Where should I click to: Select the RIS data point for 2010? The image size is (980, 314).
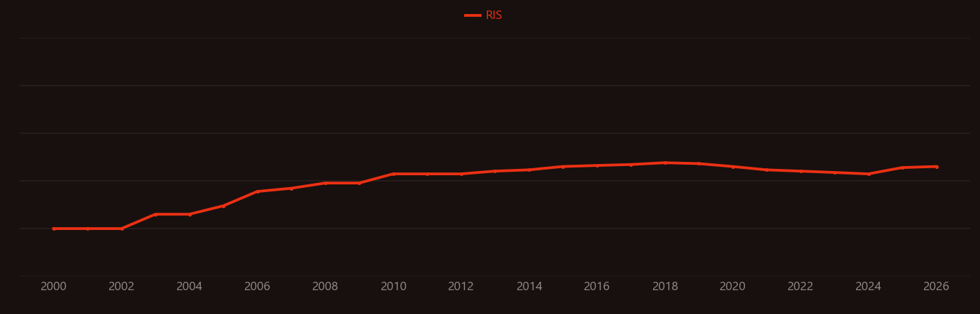[x=393, y=174]
